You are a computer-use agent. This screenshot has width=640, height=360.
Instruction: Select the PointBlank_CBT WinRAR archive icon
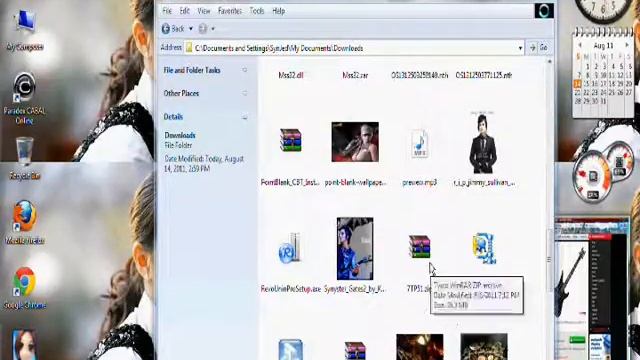click(291, 140)
